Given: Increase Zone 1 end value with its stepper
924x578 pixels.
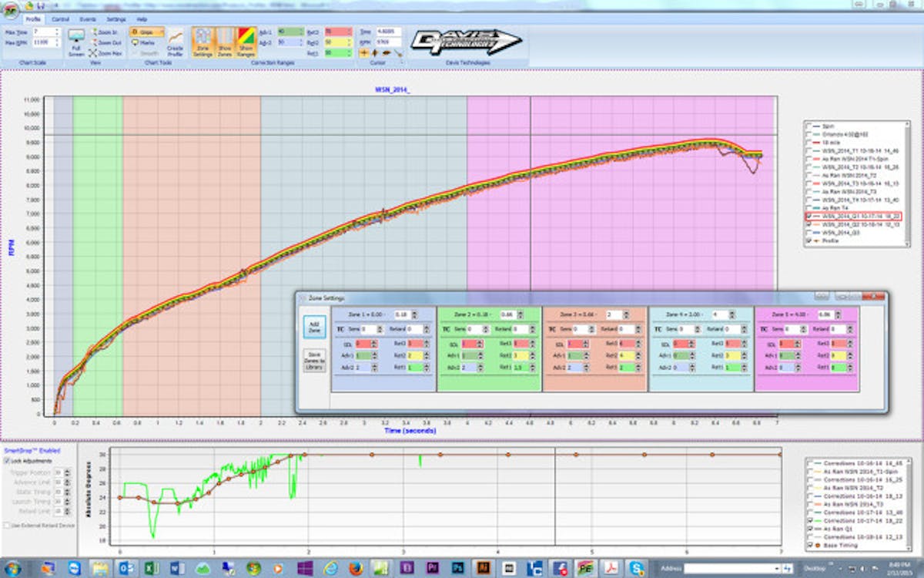Looking at the screenshot, I should (414, 312).
